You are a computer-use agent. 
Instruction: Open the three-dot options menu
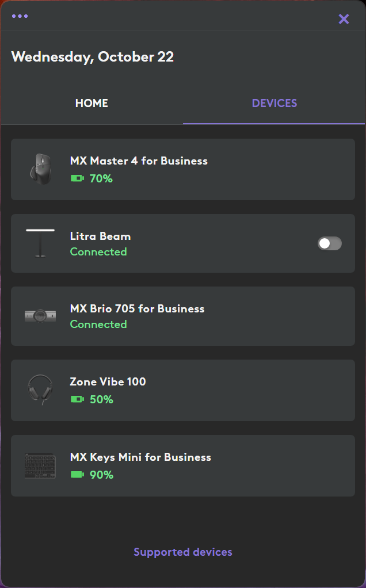click(x=20, y=16)
